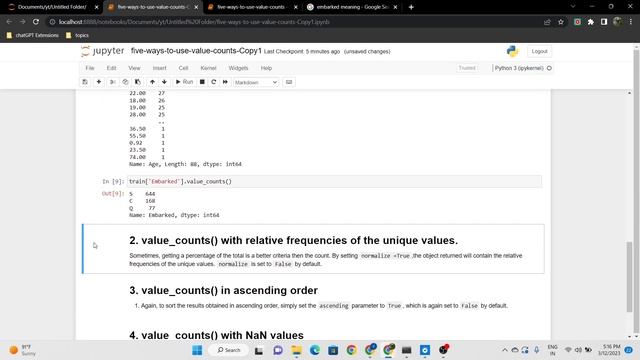Image resolution: width=640 pixels, height=360 pixels.
Task: Paste cells below from the toolbar
Action: (x=138, y=82)
